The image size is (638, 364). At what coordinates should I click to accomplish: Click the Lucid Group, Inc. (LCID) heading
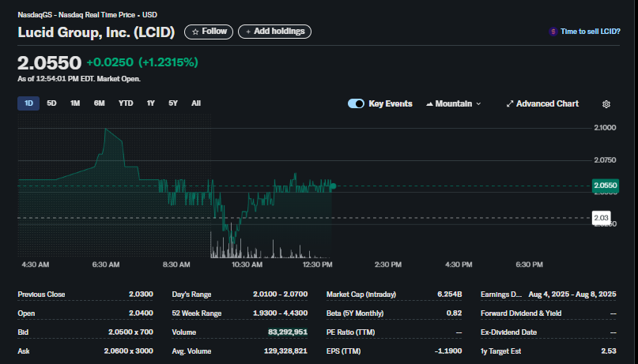96,32
